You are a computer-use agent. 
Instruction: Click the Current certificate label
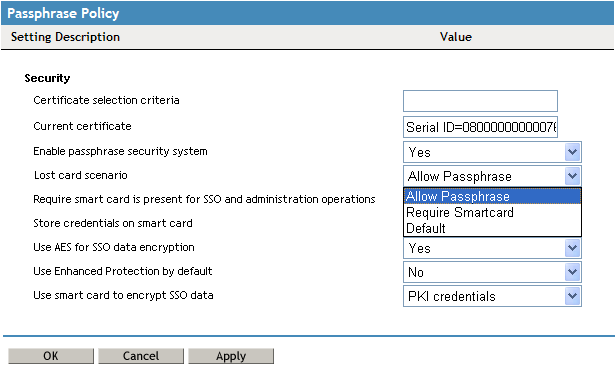82,126
